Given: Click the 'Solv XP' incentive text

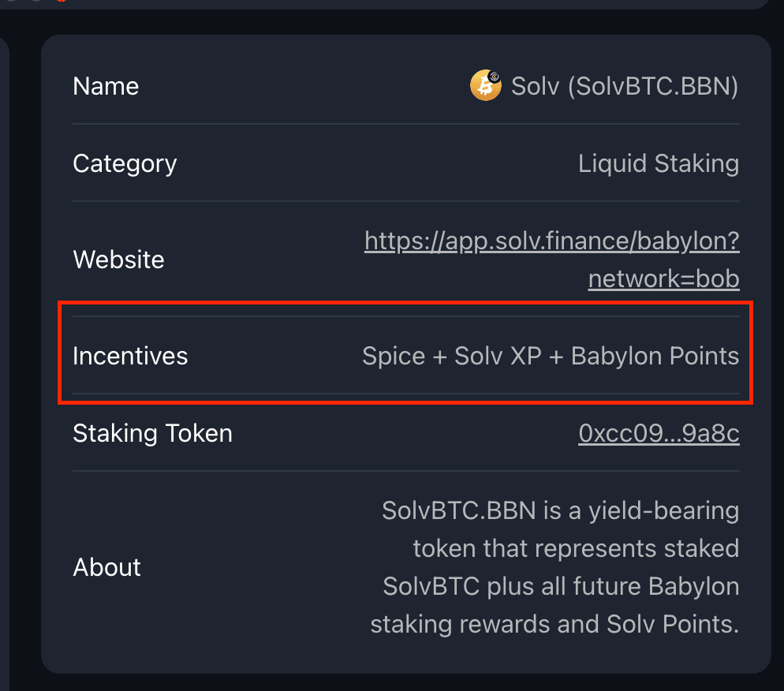Looking at the screenshot, I should click(498, 356).
